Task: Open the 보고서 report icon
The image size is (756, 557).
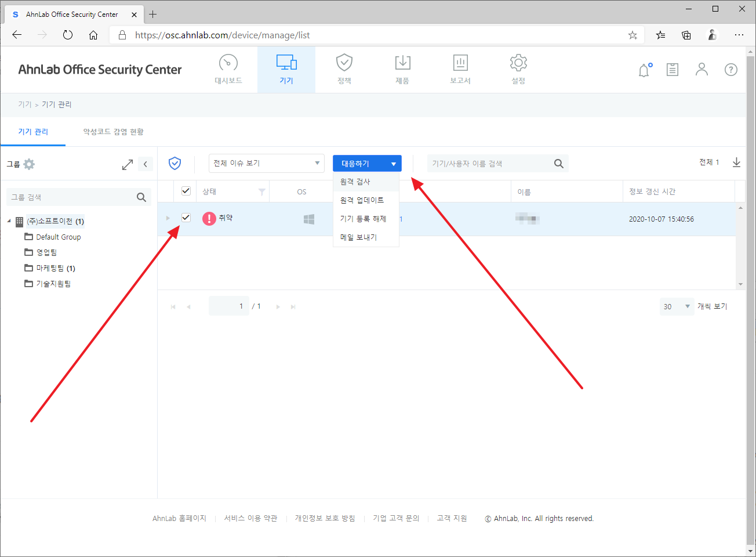Action: pos(460,63)
